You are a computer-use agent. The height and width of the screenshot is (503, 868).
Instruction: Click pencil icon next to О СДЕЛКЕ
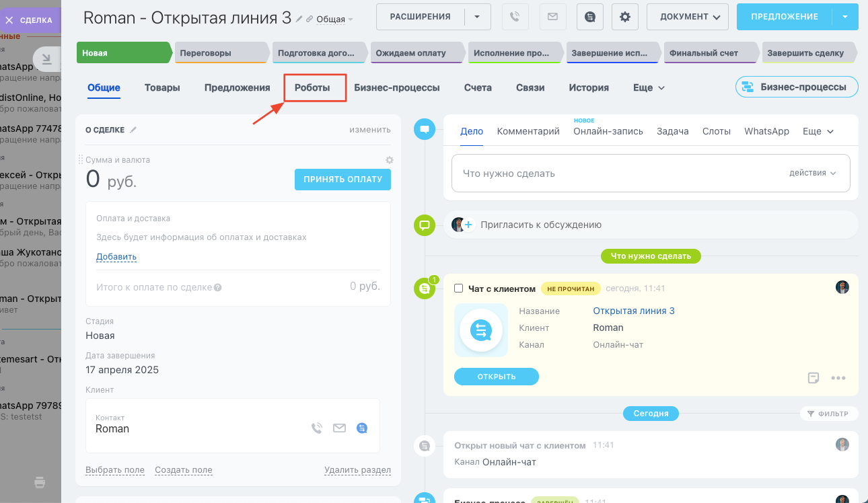click(x=133, y=130)
